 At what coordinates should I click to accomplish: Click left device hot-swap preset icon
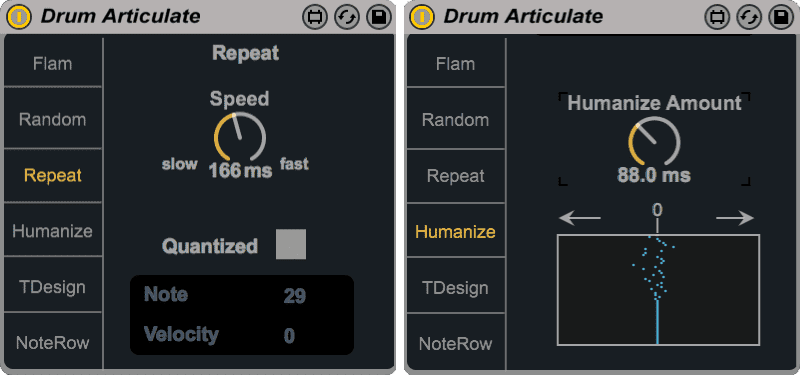[347, 17]
